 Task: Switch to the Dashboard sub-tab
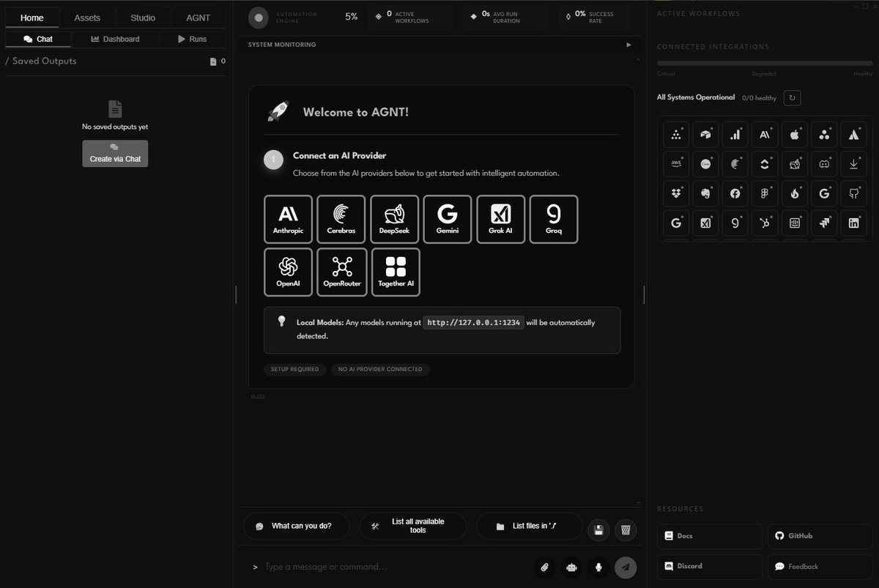115,39
